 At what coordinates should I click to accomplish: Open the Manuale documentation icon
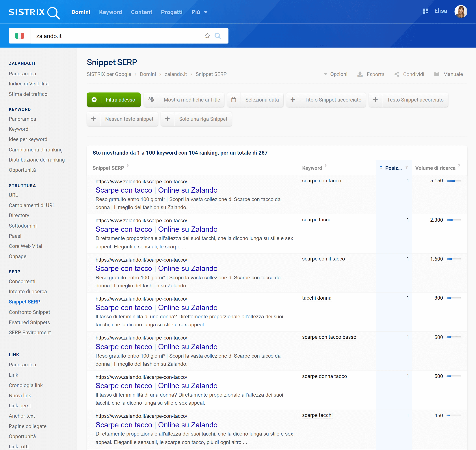436,75
